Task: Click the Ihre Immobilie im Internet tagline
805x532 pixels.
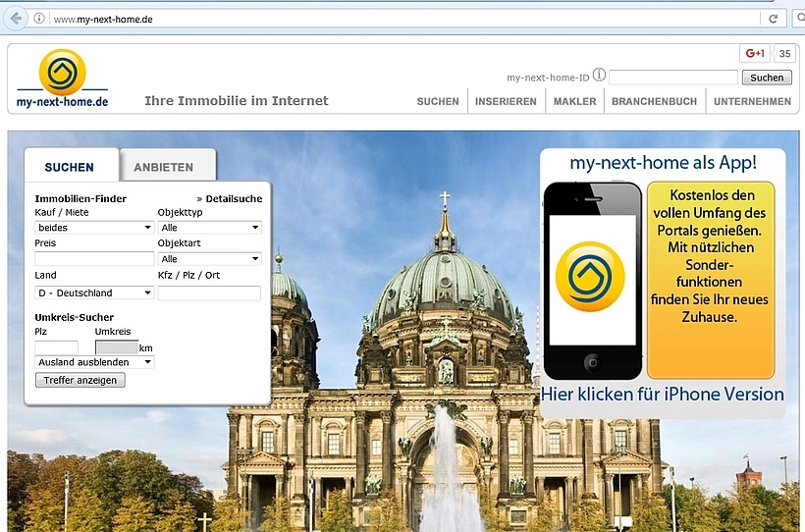Action: tap(237, 101)
